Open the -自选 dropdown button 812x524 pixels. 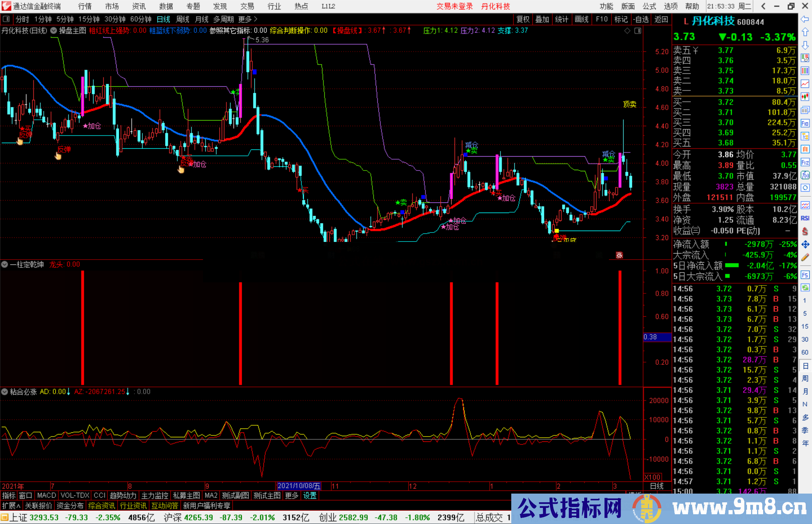click(x=641, y=19)
